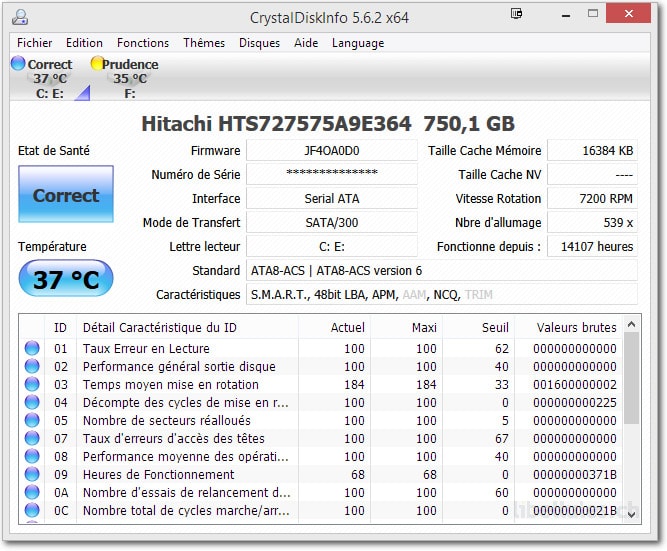This screenshot has width=667, height=551.
Task: Click the 14107 heures value
Action: point(593,246)
